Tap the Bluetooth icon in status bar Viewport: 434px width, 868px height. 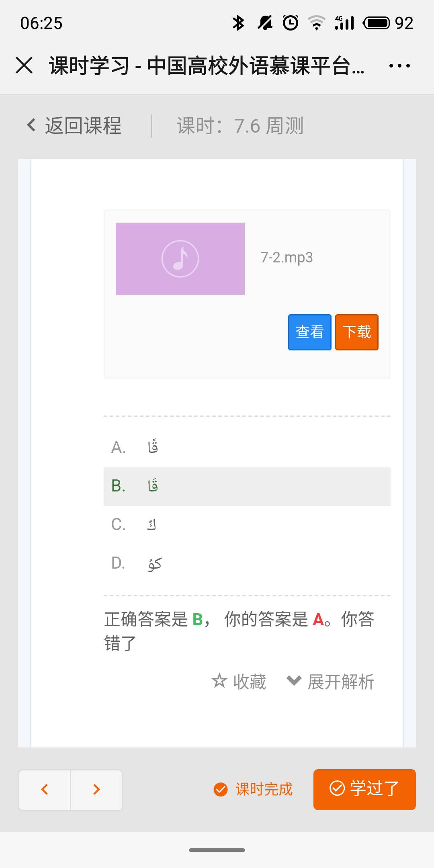click(x=238, y=23)
